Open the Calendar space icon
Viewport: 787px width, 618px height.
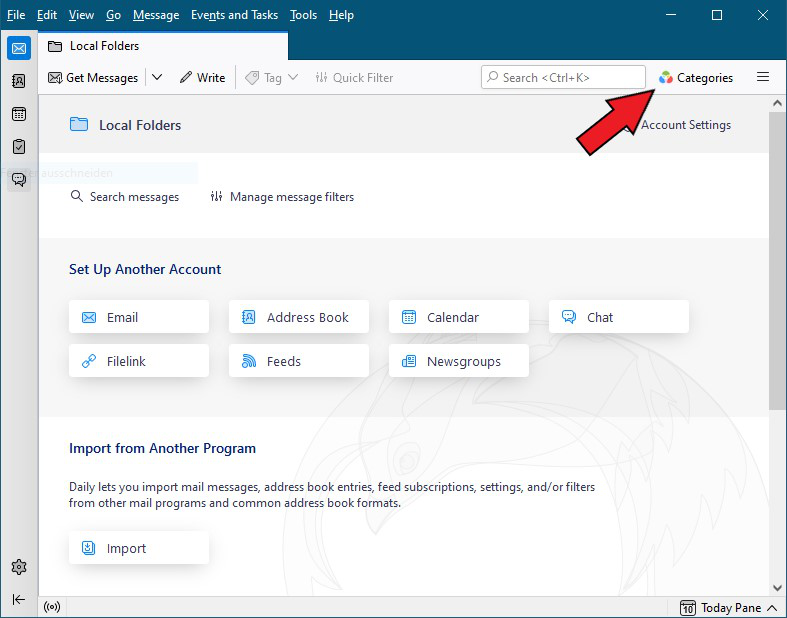click(19, 114)
